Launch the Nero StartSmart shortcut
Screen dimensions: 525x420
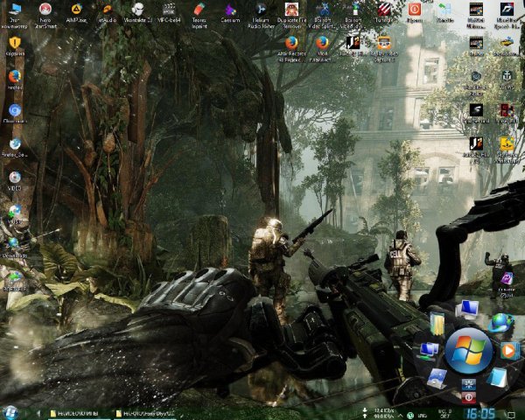click(45, 15)
